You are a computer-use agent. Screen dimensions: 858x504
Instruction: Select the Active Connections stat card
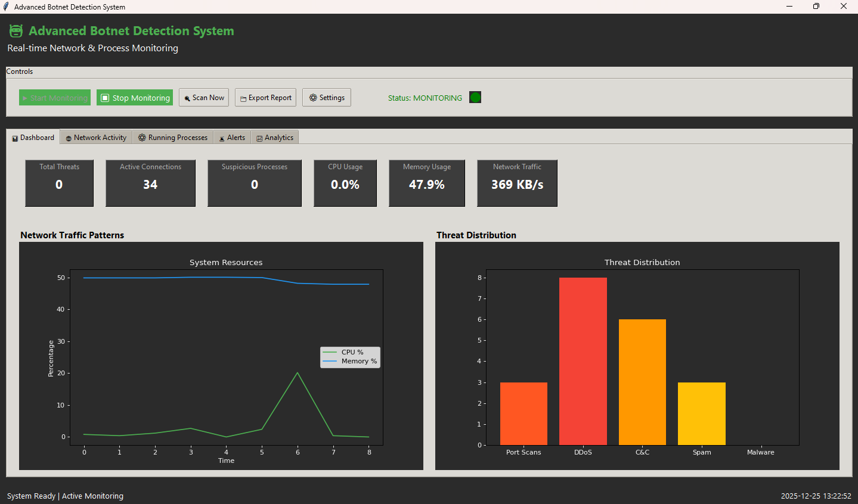[x=150, y=183]
